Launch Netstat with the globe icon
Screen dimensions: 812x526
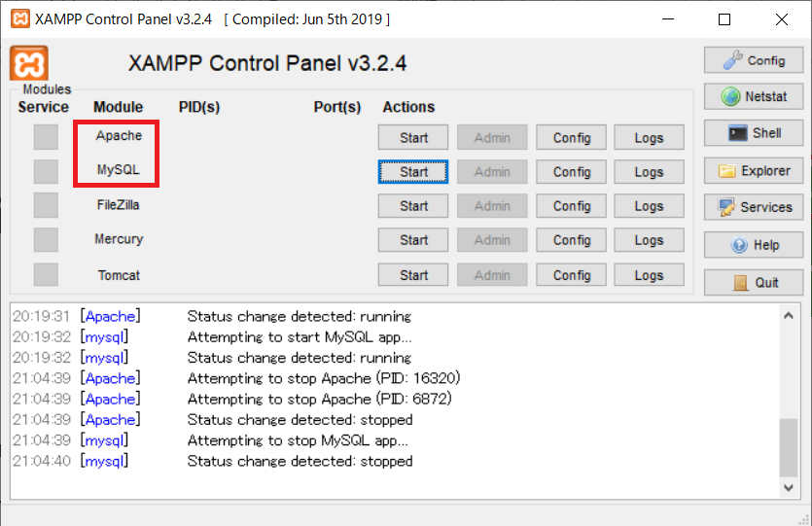(754, 96)
